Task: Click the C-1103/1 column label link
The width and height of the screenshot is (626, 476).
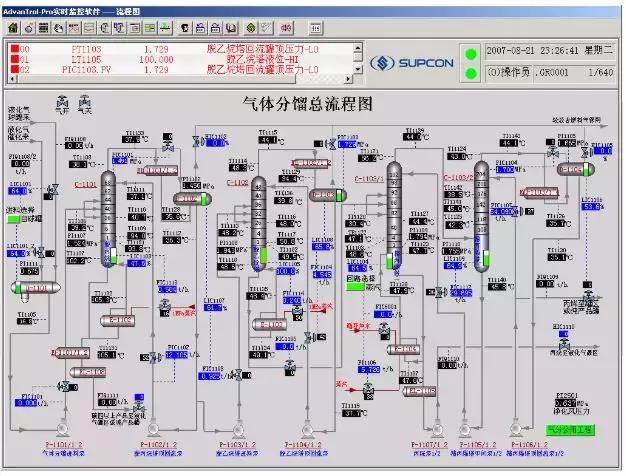Action: [x=369, y=178]
